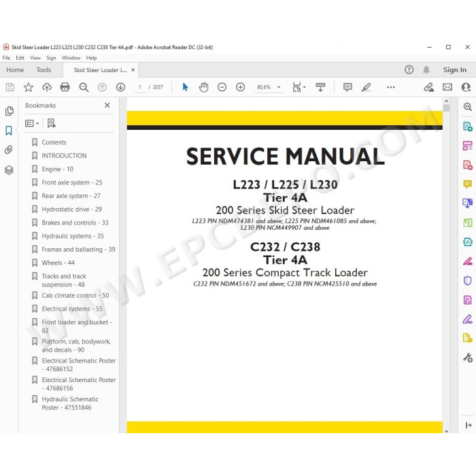Zoom in with plus button
This screenshot has height=476, width=476.
coord(241,87)
